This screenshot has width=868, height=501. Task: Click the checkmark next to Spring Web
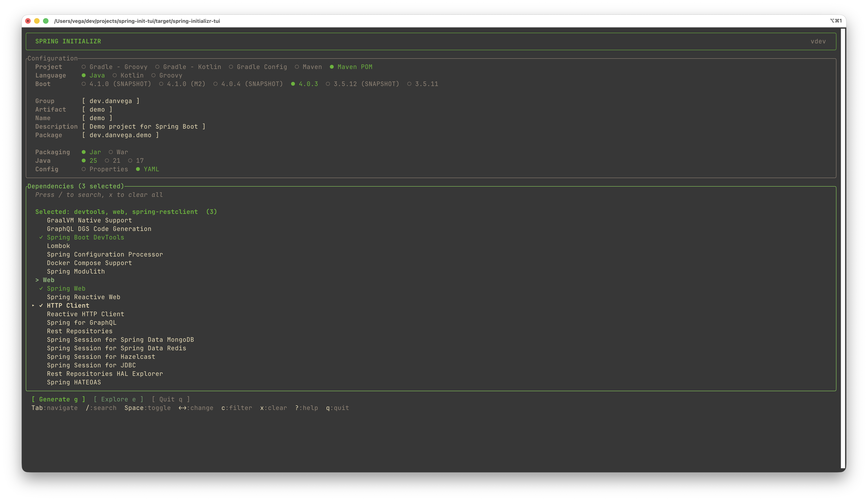tap(41, 288)
